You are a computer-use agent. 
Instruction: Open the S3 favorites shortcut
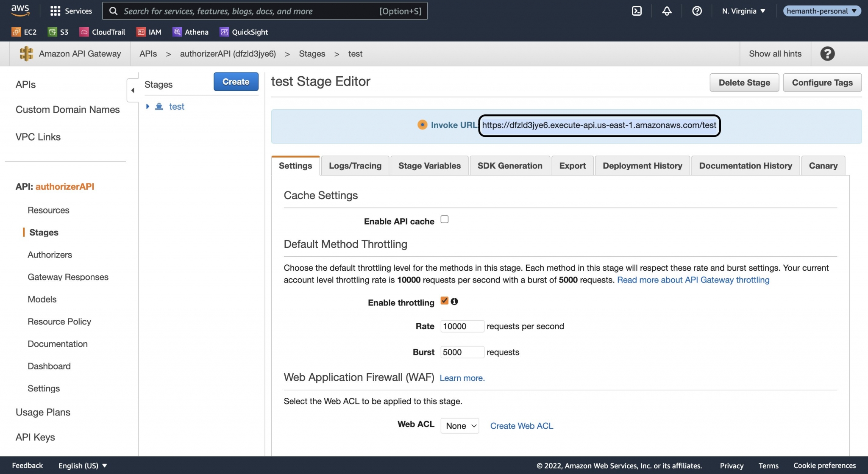(58, 32)
